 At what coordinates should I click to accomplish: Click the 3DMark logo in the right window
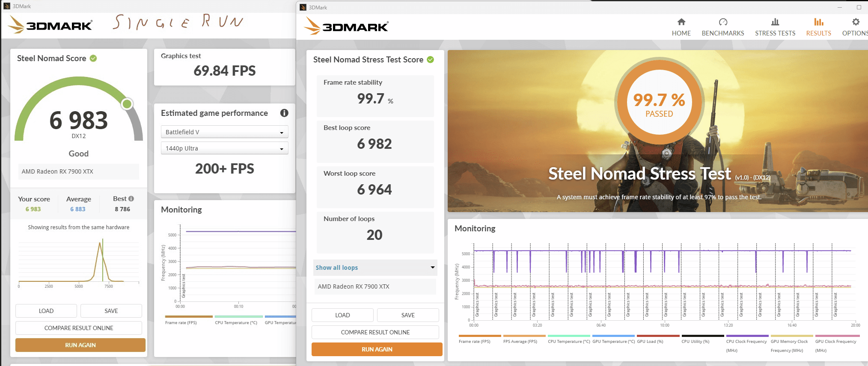pyautogui.click(x=346, y=26)
